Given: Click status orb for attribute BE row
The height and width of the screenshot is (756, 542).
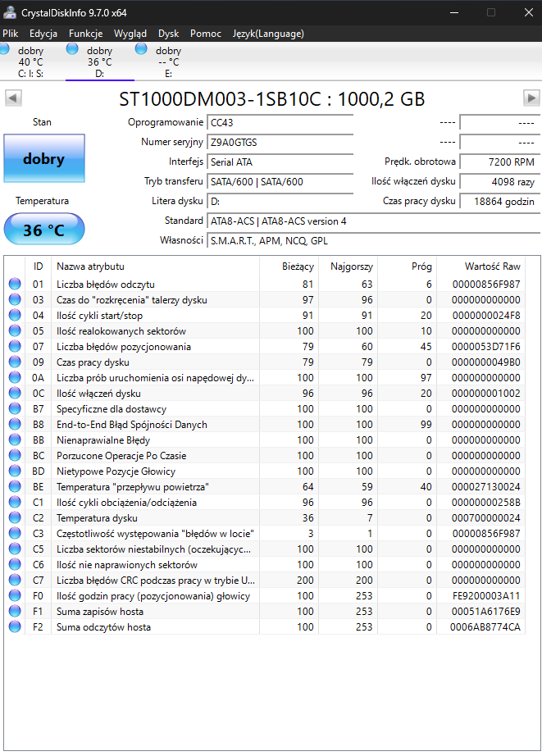Looking at the screenshot, I should click(x=15, y=487).
